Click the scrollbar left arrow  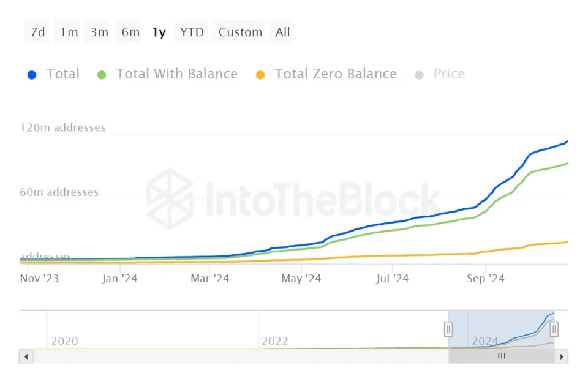(26, 356)
